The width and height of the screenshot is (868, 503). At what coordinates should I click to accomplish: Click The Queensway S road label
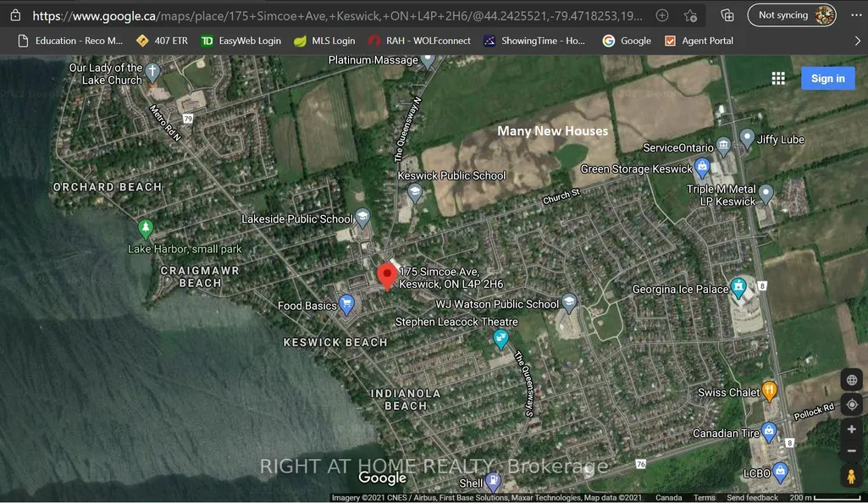[x=523, y=383]
